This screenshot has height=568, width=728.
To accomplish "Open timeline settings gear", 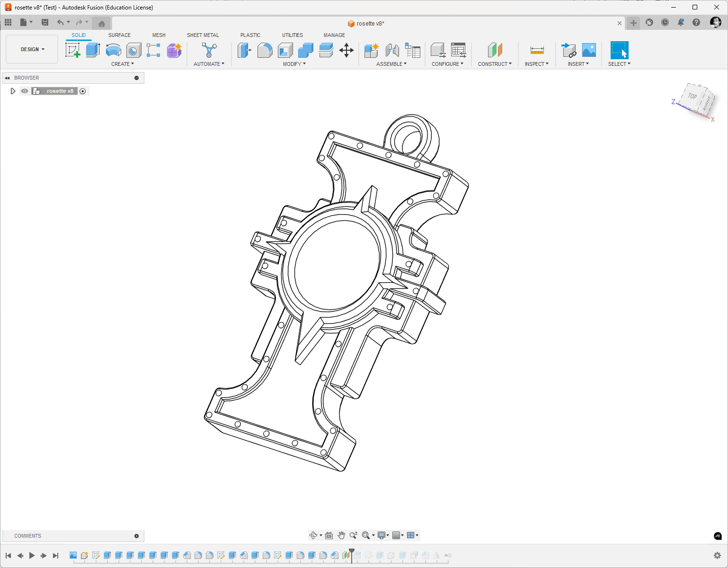I will 717,555.
